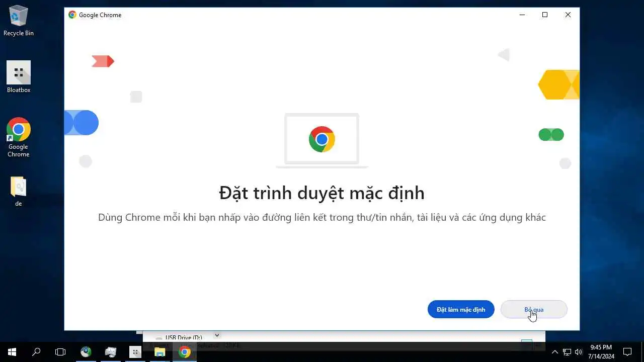Click the "Đặt trình duyệt mặc định" heading
The width and height of the screenshot is (644, 362).
[x=322, y=193]
